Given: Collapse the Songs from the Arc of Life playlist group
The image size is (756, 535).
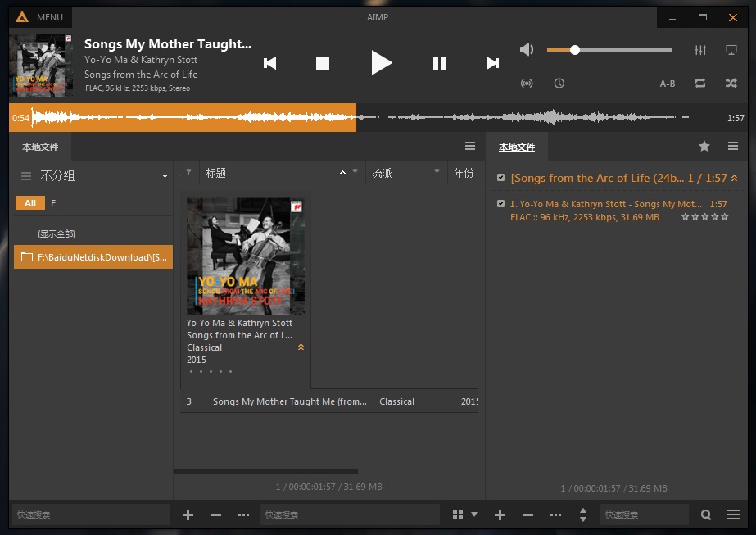Looking at the screenshot, I should click(x=734, y=178).
